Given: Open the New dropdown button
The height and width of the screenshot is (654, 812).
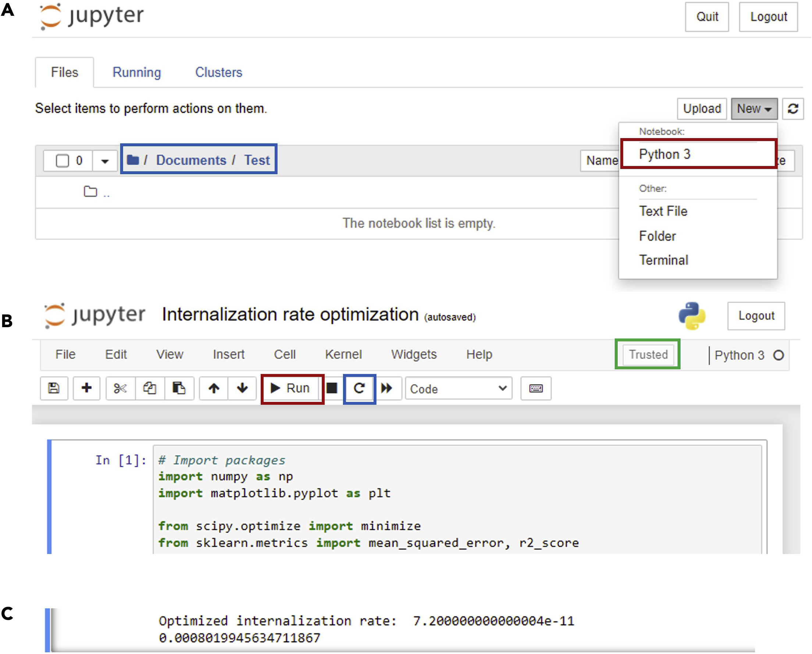Looking at the screenshot, I should (754, 109).
